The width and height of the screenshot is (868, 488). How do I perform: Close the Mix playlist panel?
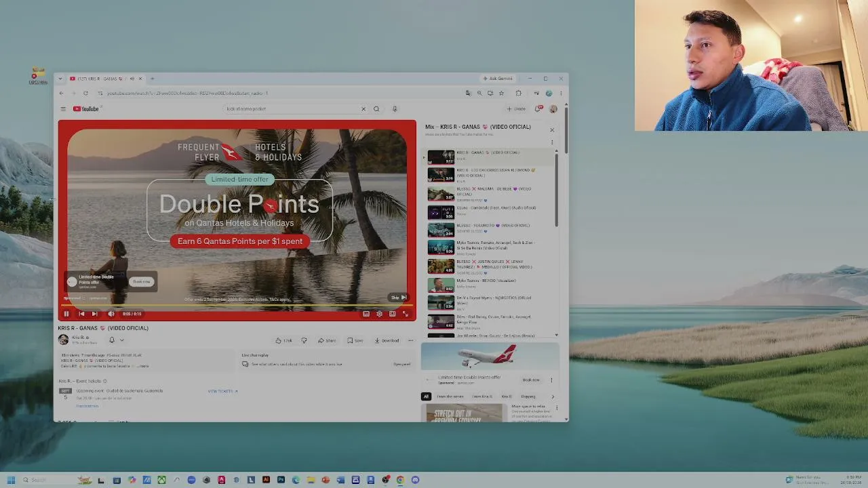click(552, 129)
